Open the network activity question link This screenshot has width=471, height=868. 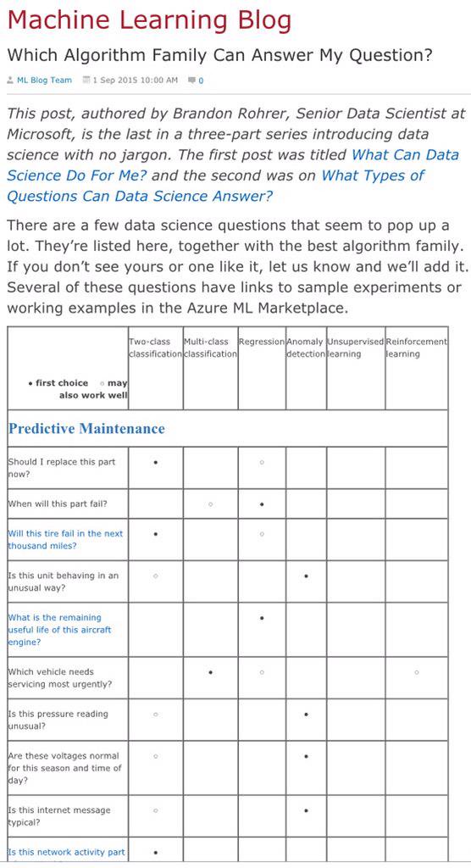click(66, 853)
